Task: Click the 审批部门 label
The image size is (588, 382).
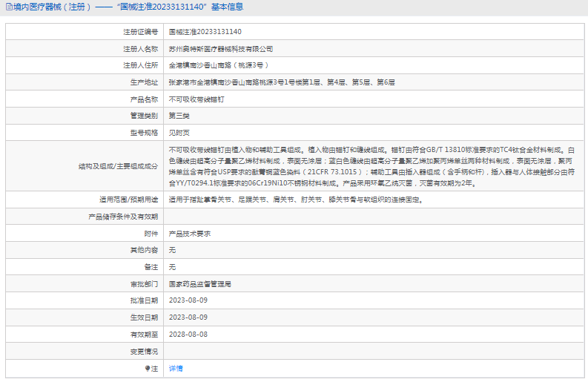Action: coord(144,284)
